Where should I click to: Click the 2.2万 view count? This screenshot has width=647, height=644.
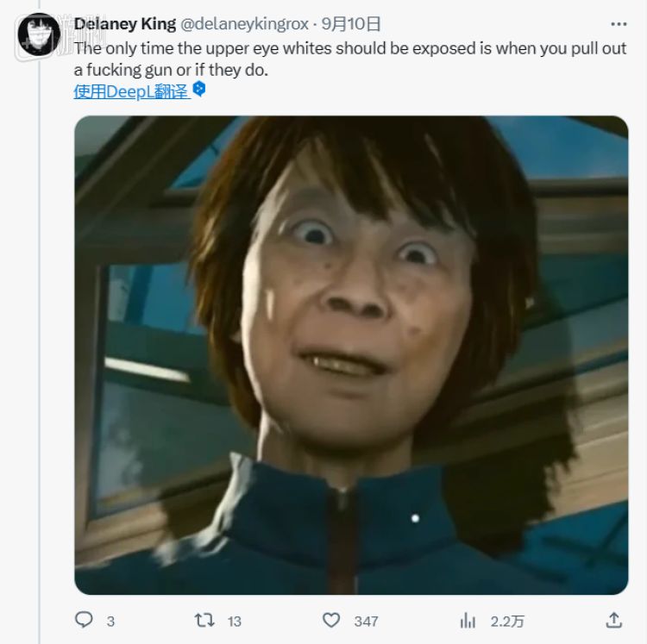506,621
